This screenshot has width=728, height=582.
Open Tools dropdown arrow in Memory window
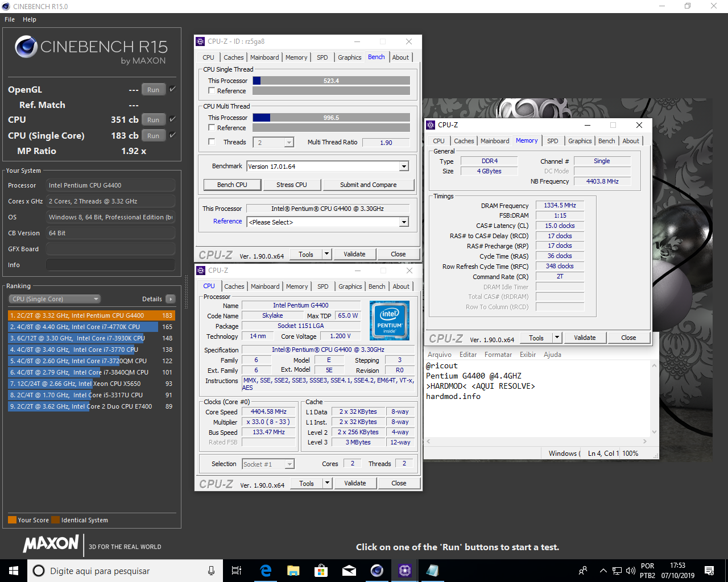tap(557, 338)
